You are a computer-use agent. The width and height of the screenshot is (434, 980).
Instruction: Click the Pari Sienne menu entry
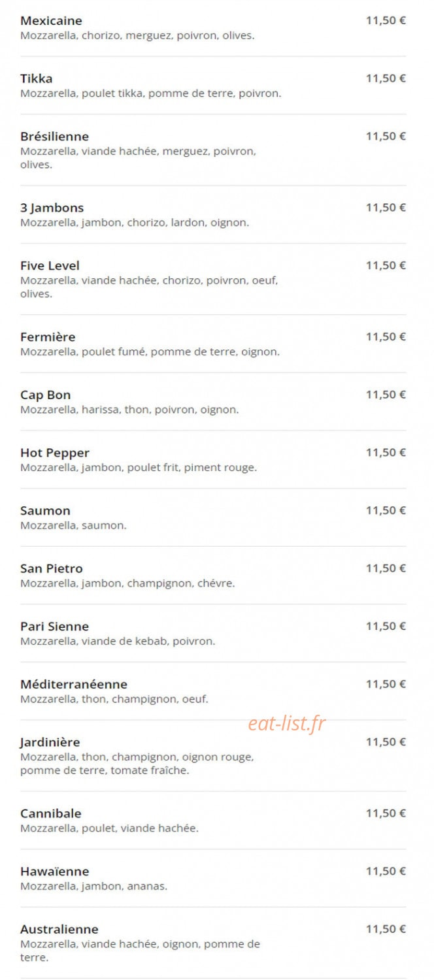54,627
